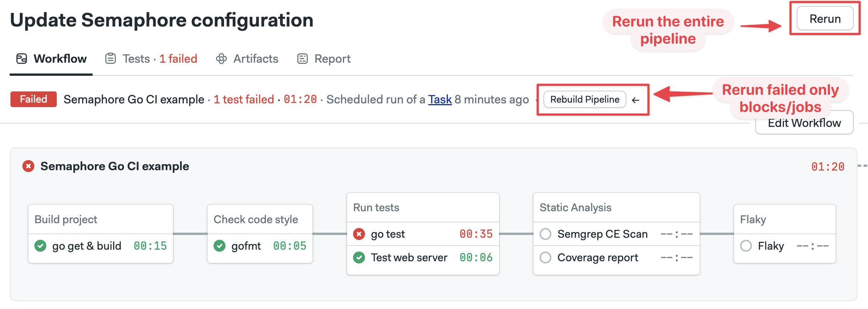Follow the Task link
Screen dimensions: 868x309
click(440, 100)
